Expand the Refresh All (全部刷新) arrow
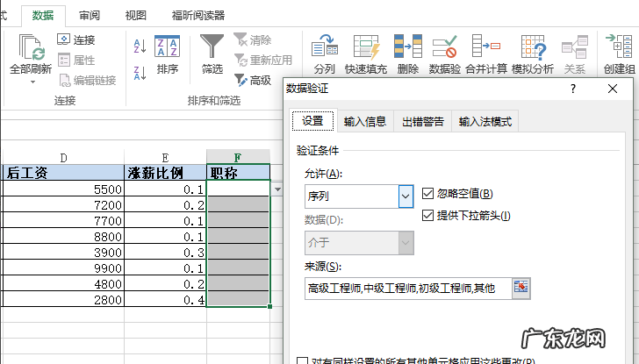639x364 pixels. (32, 82)
